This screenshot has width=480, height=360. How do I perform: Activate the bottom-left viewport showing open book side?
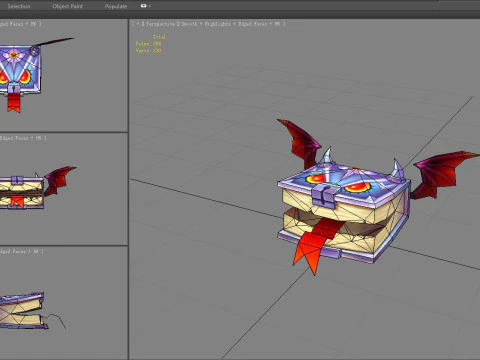pos(64,303)
